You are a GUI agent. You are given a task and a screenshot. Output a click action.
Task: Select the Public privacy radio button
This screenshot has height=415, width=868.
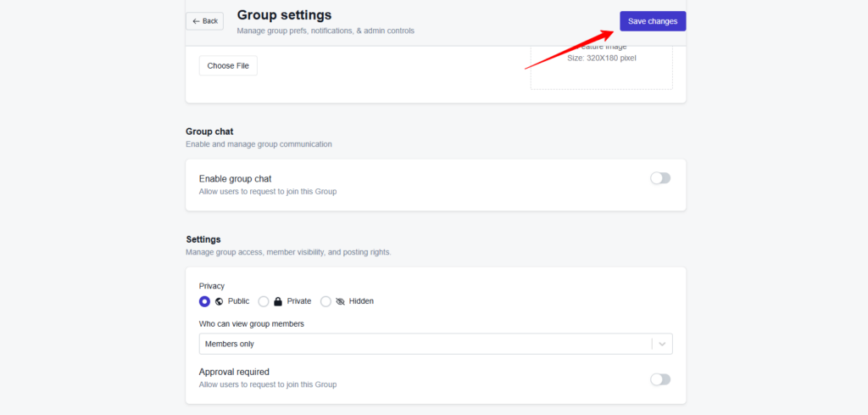click(x=205, y=301)
